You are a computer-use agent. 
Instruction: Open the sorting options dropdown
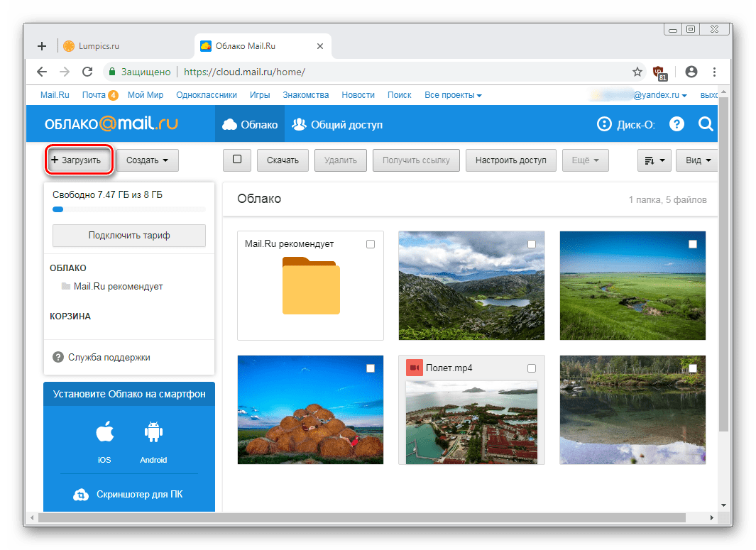(x=654, y=160)
